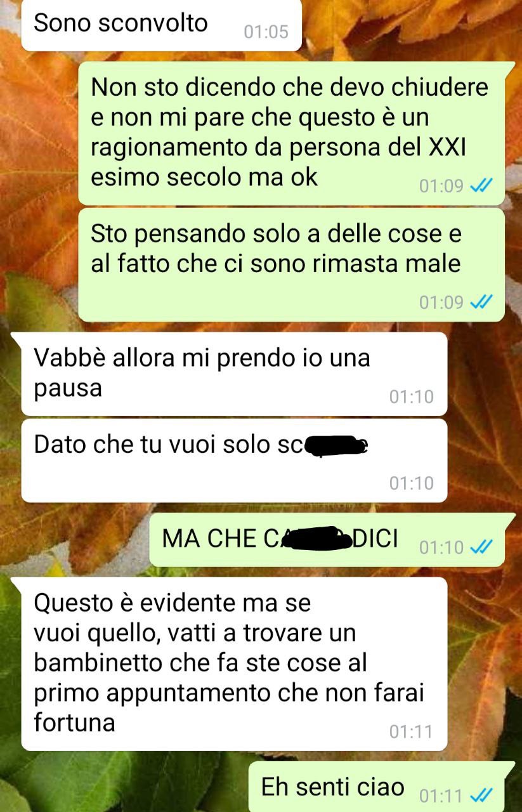Select the 'Sto pensando solo a delle cose' message
Viewport: 522px width, 812px height.
291,265
